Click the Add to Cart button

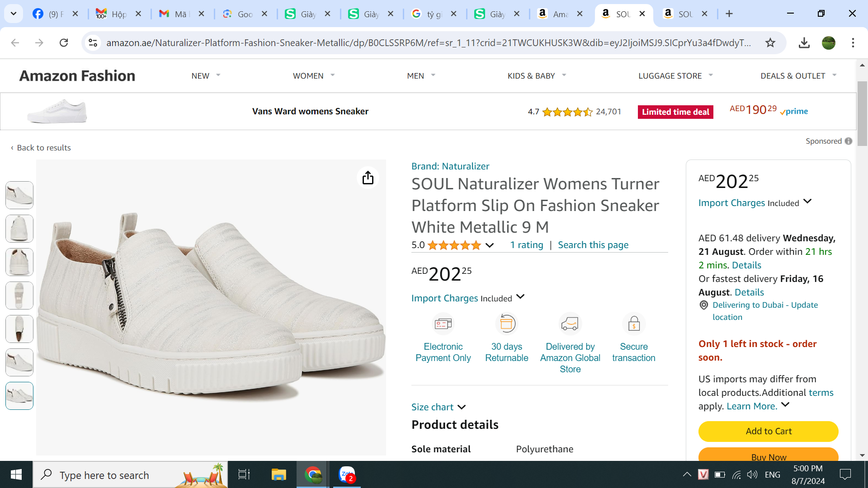[768, 431]
